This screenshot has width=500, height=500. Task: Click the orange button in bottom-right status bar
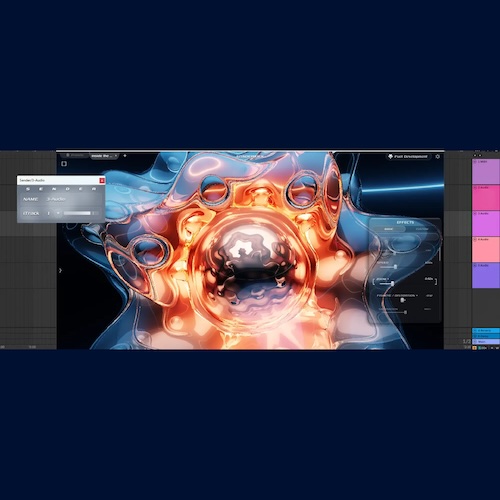tap(475, 348)
